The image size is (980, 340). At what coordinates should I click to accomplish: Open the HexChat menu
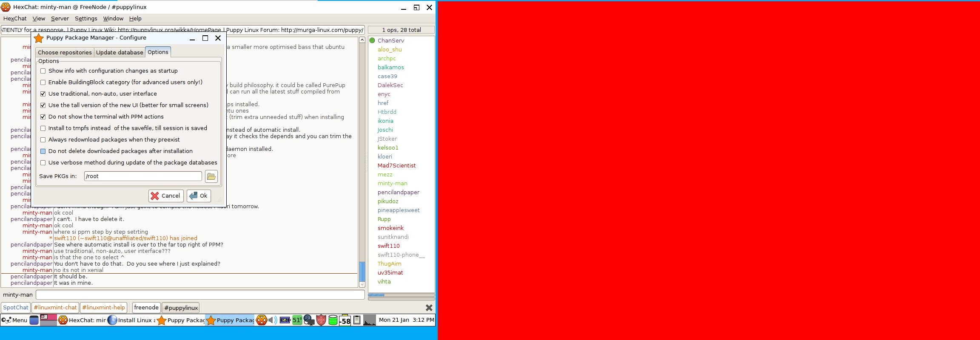point(15,18)
